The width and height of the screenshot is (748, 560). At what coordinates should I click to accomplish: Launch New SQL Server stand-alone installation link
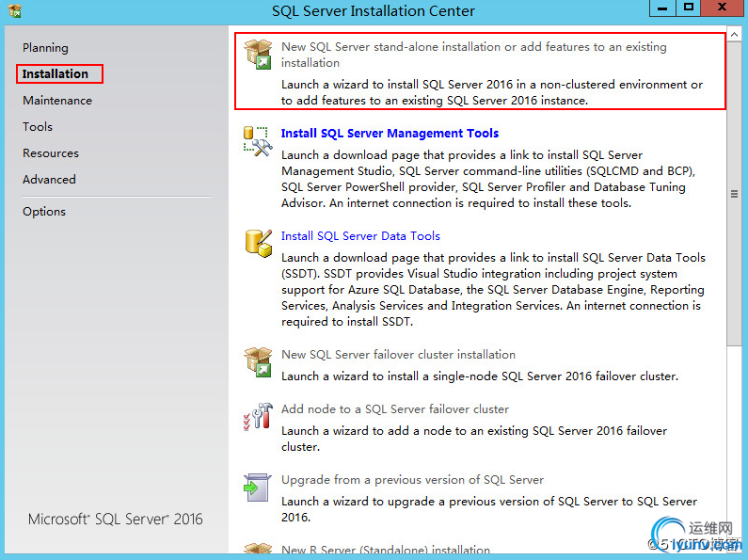[x=473, y=55]
